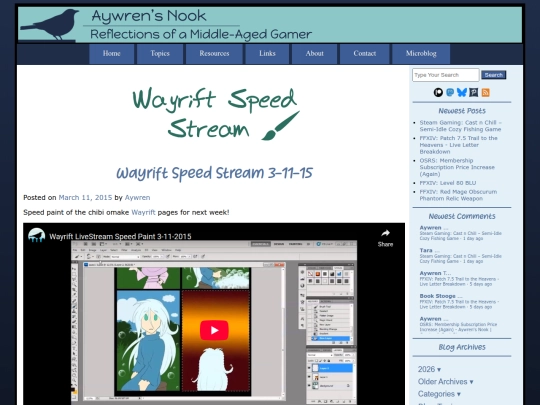Focus the Type Your Search field
The height and width of the screenshot is (405, 540).
tap(445, 75)
